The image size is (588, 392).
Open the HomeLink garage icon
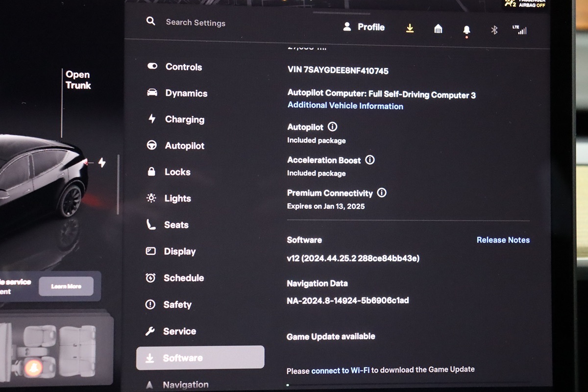438,29
